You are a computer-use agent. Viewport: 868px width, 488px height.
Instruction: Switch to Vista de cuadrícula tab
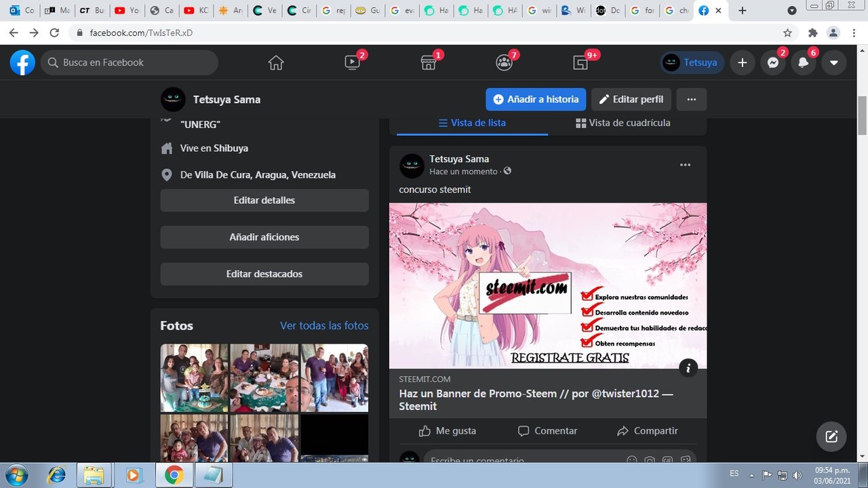click(x=623, y=123)
